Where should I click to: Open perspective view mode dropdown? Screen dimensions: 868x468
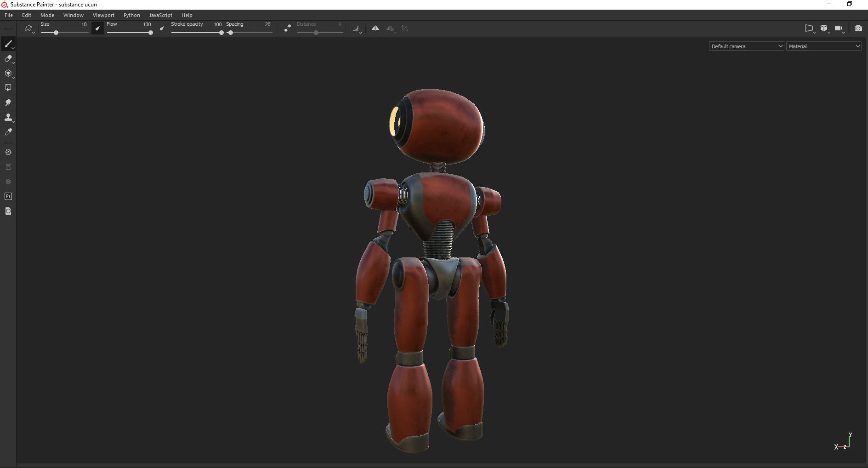click(810, 29)
